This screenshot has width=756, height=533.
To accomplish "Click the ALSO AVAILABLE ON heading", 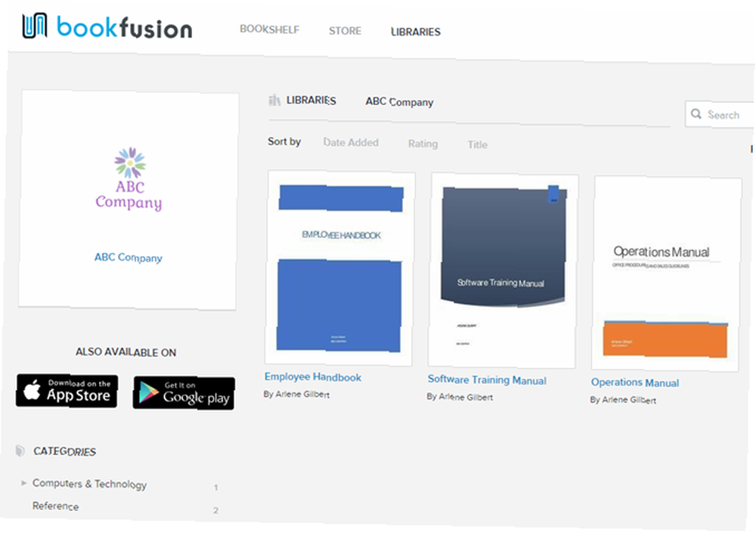I will (125, 352).
